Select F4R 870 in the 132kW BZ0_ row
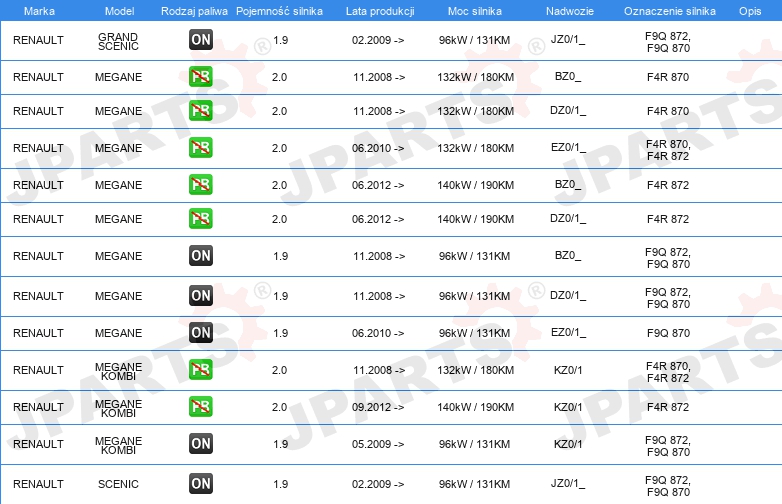 click(668, 77)
